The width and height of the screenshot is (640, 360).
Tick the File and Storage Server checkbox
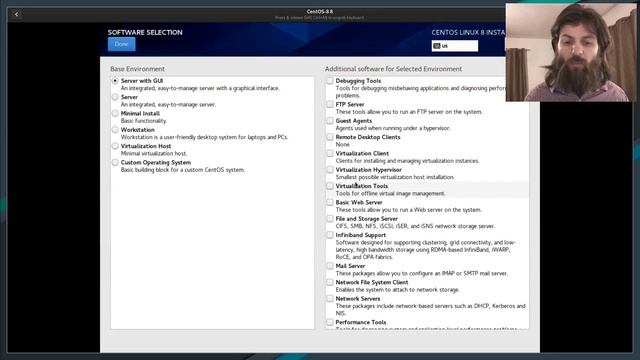tap(330, 219)
